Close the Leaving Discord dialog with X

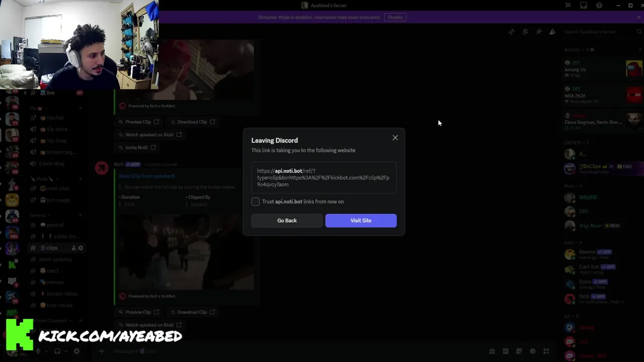[x=395, y=138]
